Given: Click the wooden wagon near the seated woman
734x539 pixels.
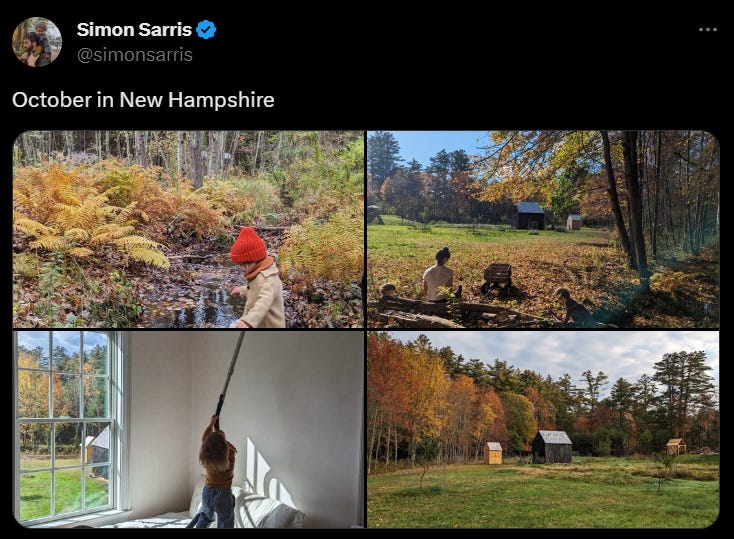Looking at the screenshot, I should 496,277.
